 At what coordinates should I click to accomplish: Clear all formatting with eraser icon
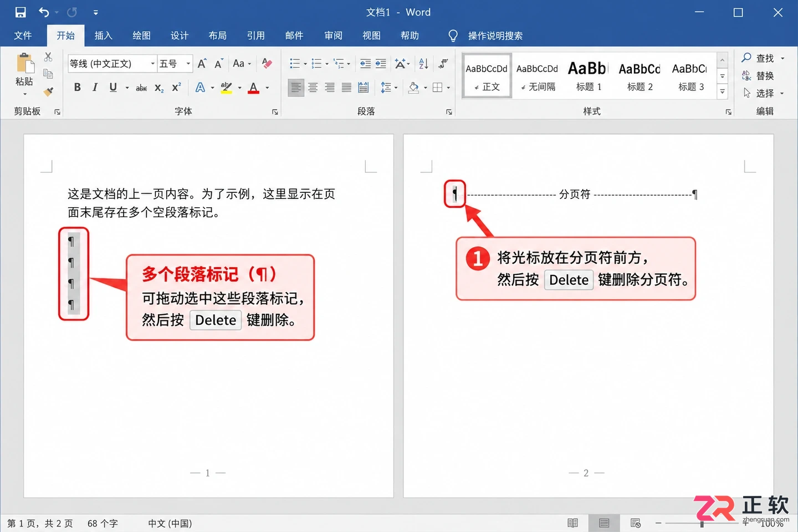[267, 63]
